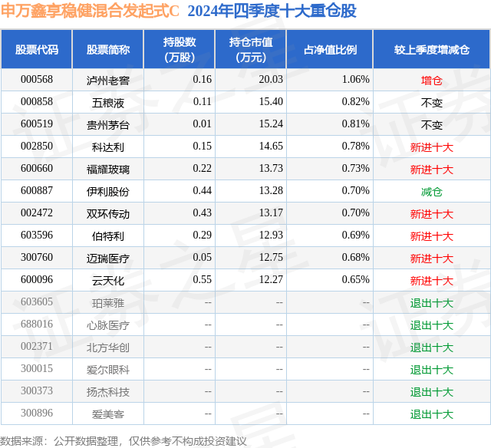Select stock code 002371
This screenshot has height=448, width=491.
(x=37, y=346)
